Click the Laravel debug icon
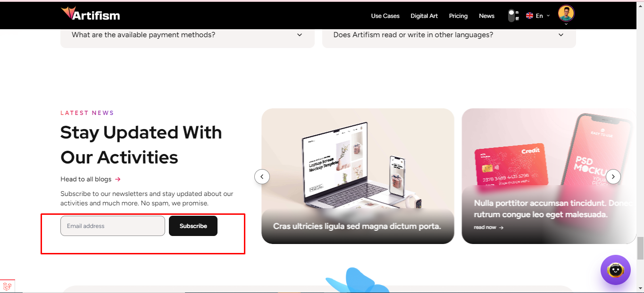Viewport: 644px width, 293px height. 7,286
